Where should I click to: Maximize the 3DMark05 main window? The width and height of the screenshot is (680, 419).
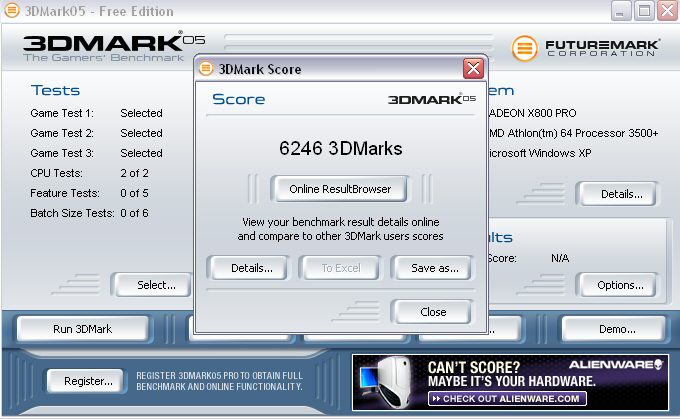(644, 11)
